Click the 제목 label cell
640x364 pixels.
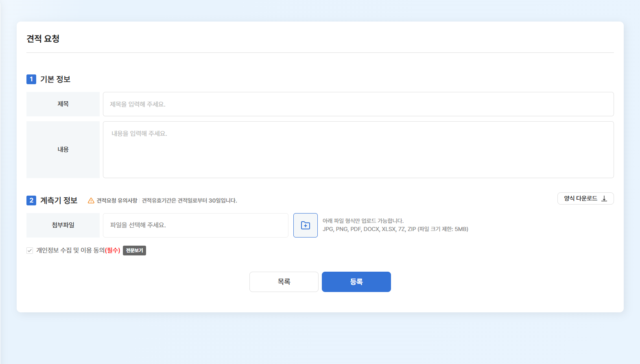coord(63,104)
